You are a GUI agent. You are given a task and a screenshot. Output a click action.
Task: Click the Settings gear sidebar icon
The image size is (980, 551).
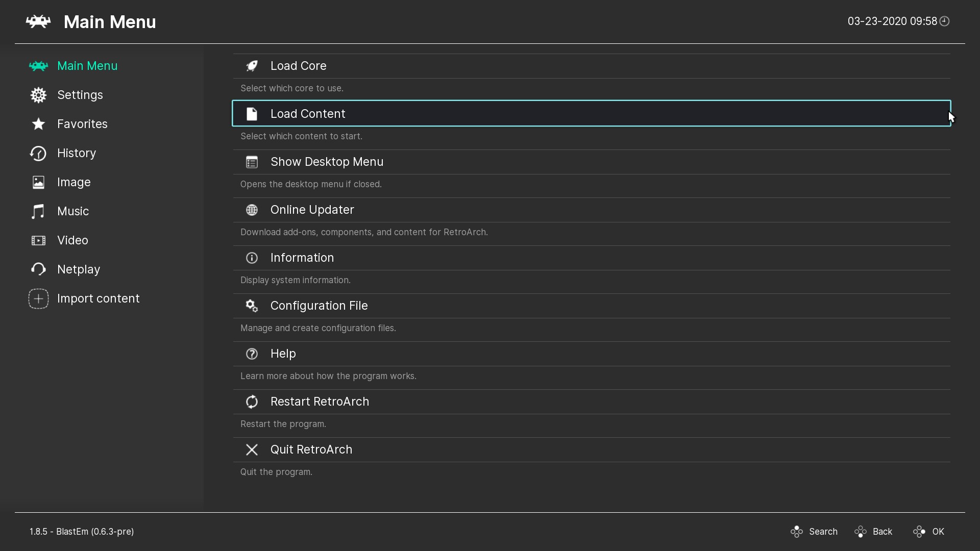(x=38, y=94)
